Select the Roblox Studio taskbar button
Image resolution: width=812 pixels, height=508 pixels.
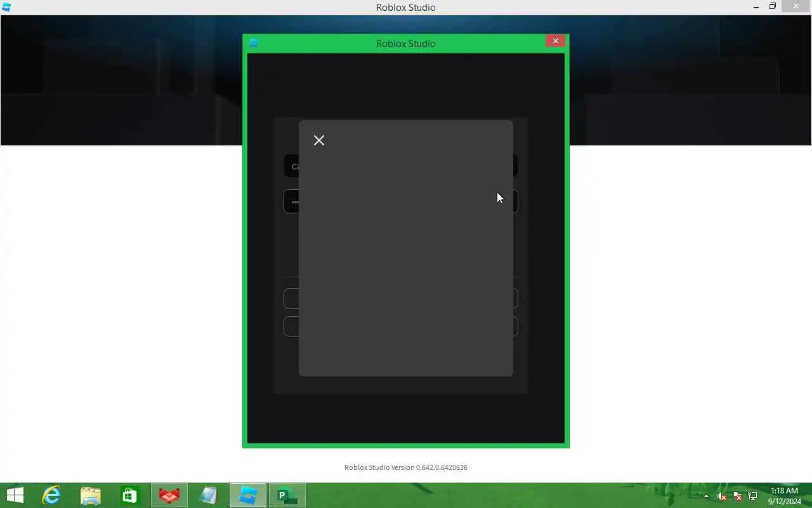tap(247, 495)
